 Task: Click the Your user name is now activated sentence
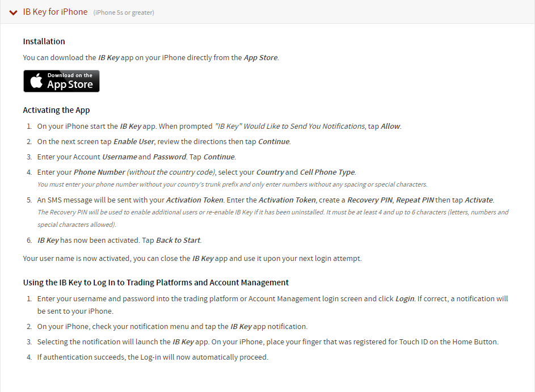pos(192,259)
